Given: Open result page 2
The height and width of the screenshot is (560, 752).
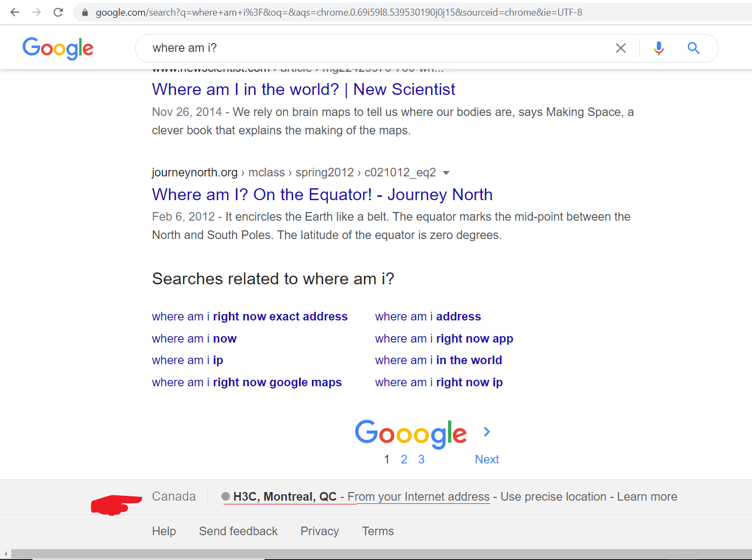Looking at the screenshot, I should [404, 459].
